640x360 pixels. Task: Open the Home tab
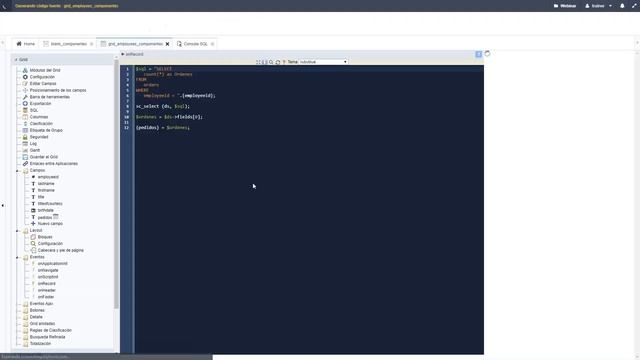pos(25,44)
